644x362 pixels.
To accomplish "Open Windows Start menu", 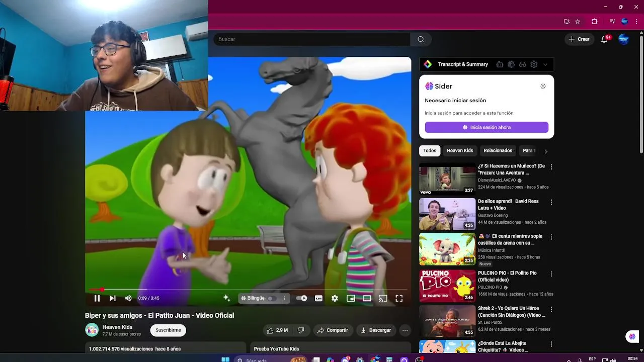I will (225, 360).
